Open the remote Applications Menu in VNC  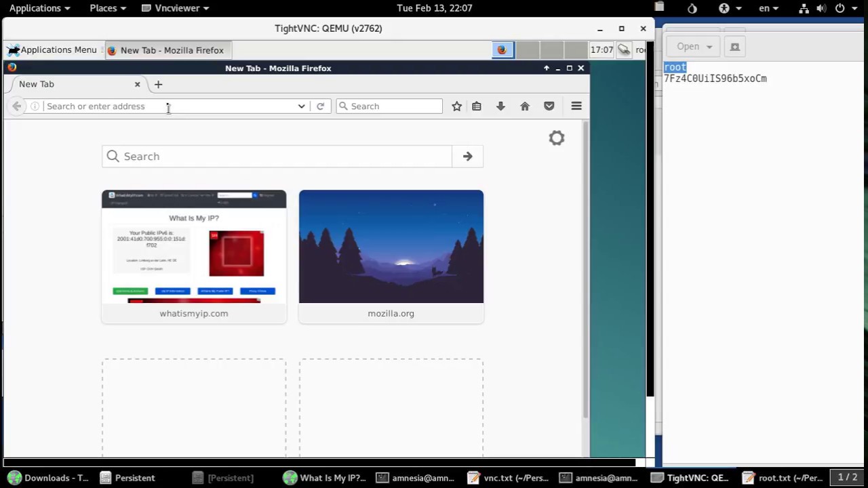[x=52, y=50]
